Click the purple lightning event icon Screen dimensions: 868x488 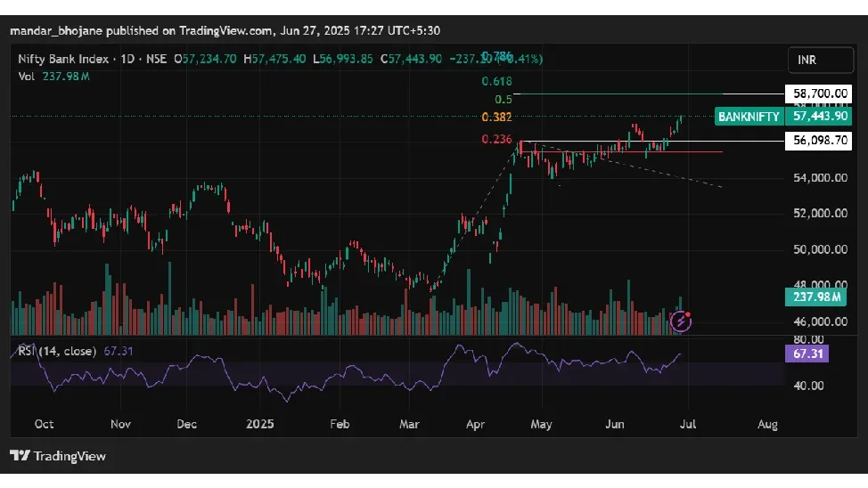point(680,321)
